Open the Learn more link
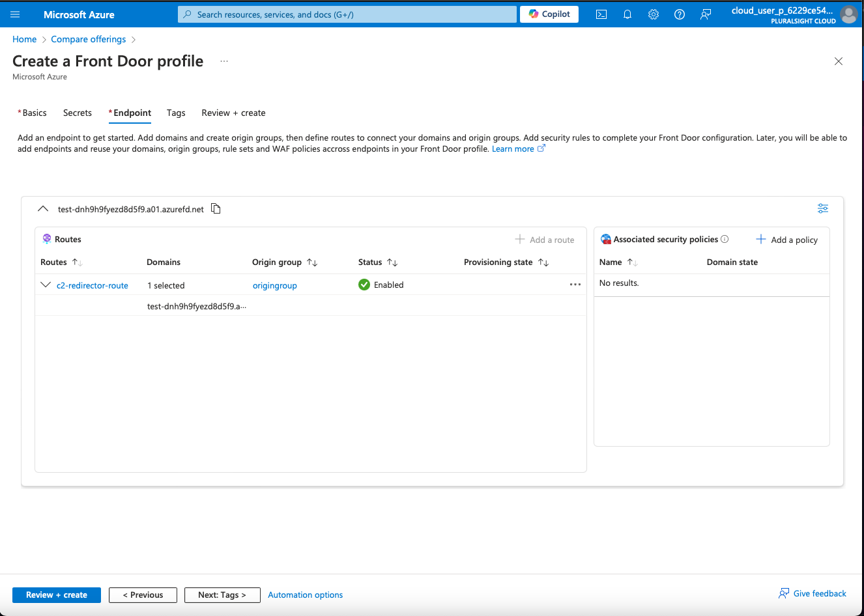Viewport: 864px width, 616px height. [x=518, y=149]
